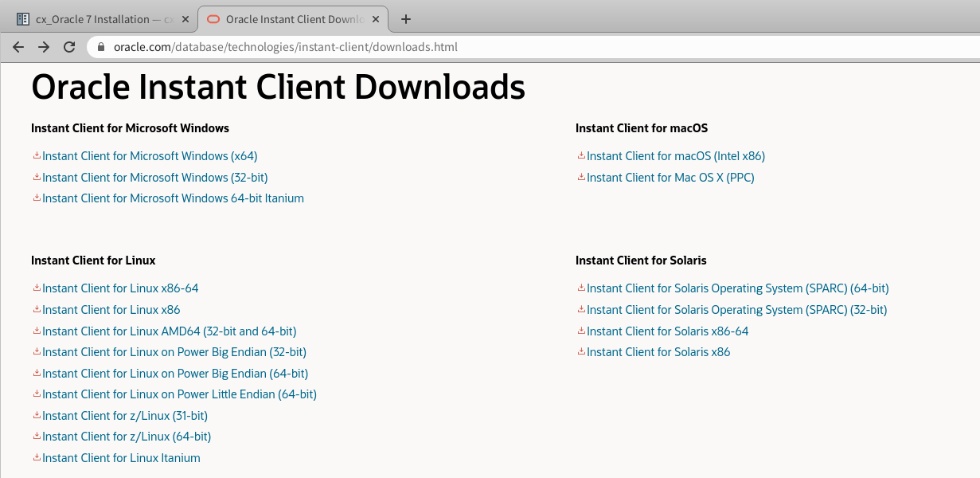Click download icon beside z/Linux (64-bit)
Screen dimensions: 980x478
[x=37, y=436]
